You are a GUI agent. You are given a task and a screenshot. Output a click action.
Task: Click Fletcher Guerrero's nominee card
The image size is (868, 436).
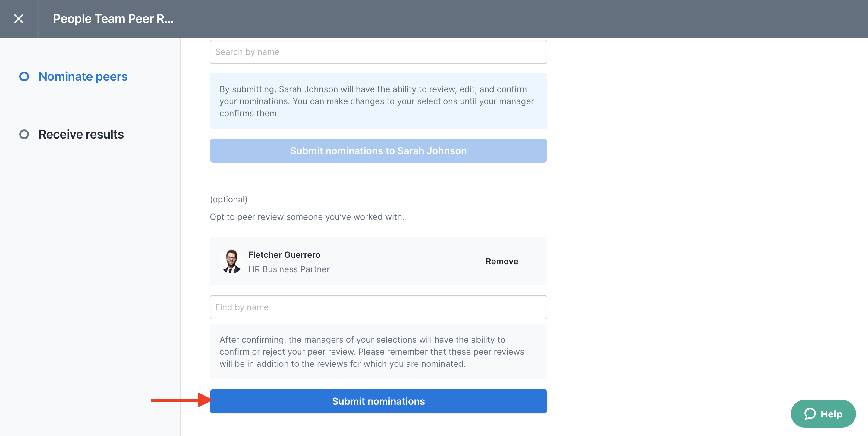[378, 261]
